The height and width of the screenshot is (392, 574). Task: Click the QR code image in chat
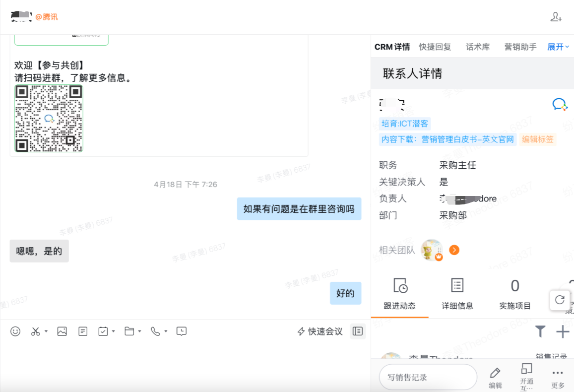[49, 118]
